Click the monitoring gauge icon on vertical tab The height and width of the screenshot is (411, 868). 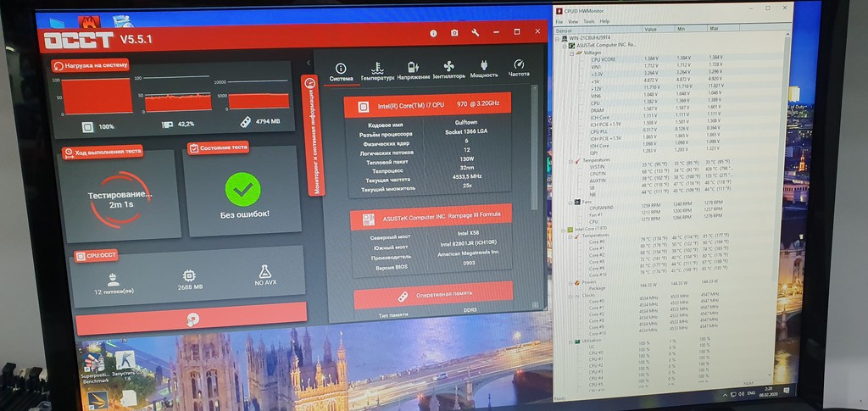pyautogui.click(x=310, y=82)
